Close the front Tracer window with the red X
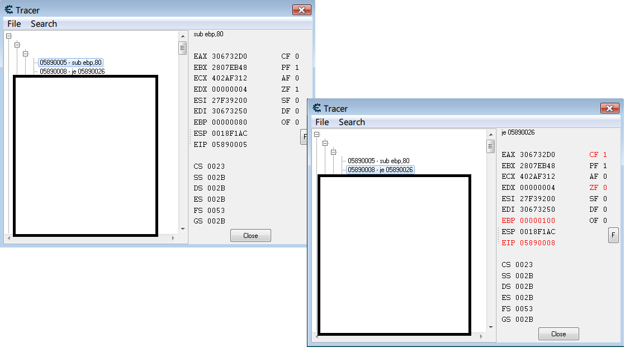The image size is (644, 362). pyautogui.click(x=609, y=108)
